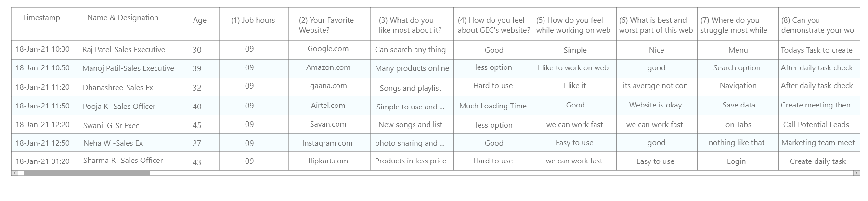Select the age 45 cell

200,124
